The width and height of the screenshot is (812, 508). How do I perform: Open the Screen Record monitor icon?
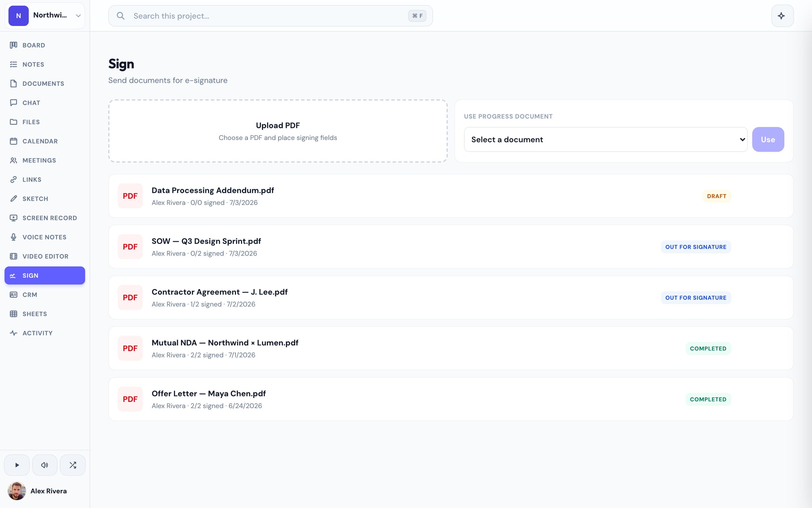point(14,218)
